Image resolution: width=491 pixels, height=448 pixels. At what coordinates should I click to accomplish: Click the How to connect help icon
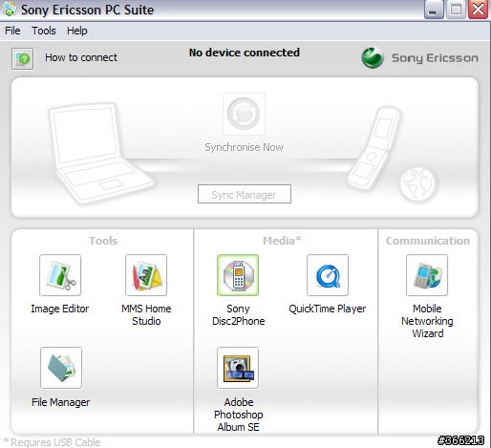tap(22, 58)
